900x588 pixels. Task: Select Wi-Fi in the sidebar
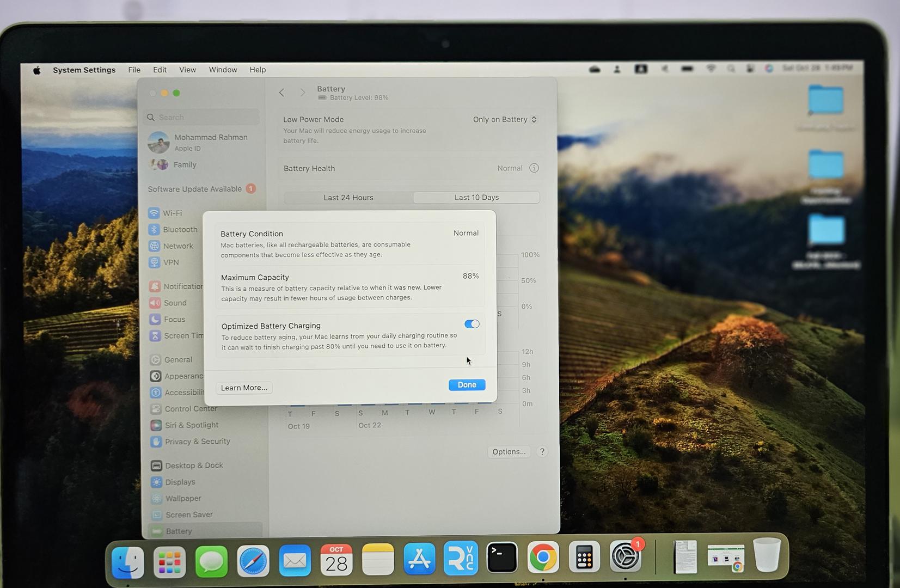[166, 213]
